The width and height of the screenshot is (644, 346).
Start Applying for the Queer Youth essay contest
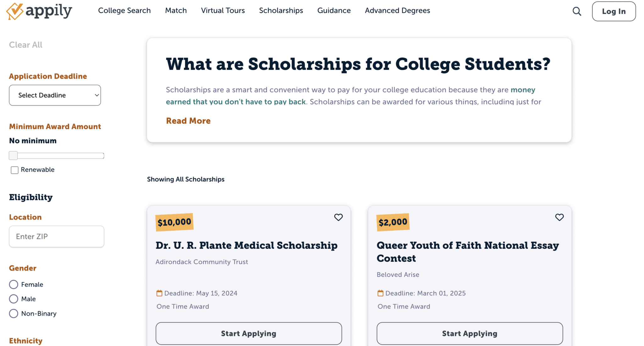[469, 333]
